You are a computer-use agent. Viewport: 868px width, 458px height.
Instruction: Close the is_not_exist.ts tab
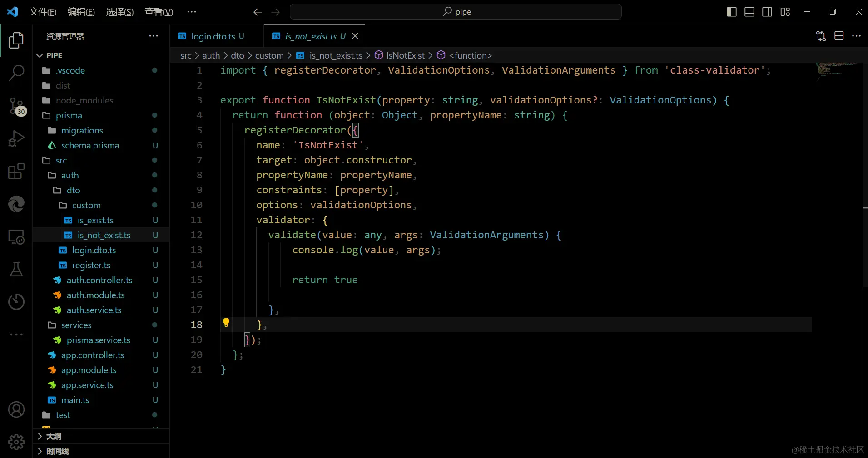[355, 36]
